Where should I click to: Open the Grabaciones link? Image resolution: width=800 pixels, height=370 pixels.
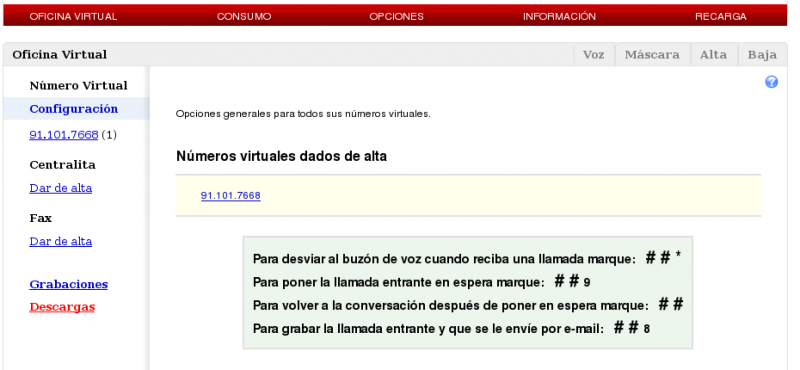69,284
